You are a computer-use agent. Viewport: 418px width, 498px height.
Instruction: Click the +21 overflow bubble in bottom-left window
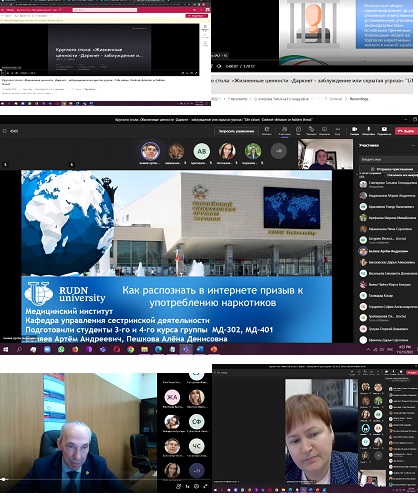tap(197, 470)
